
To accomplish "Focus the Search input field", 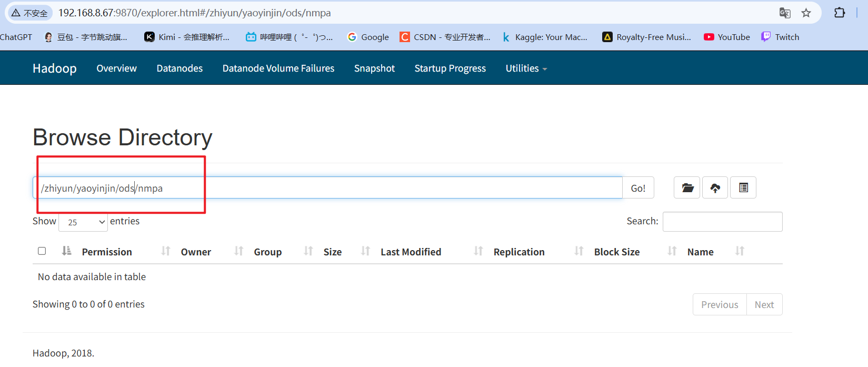I will pos(722,222).
